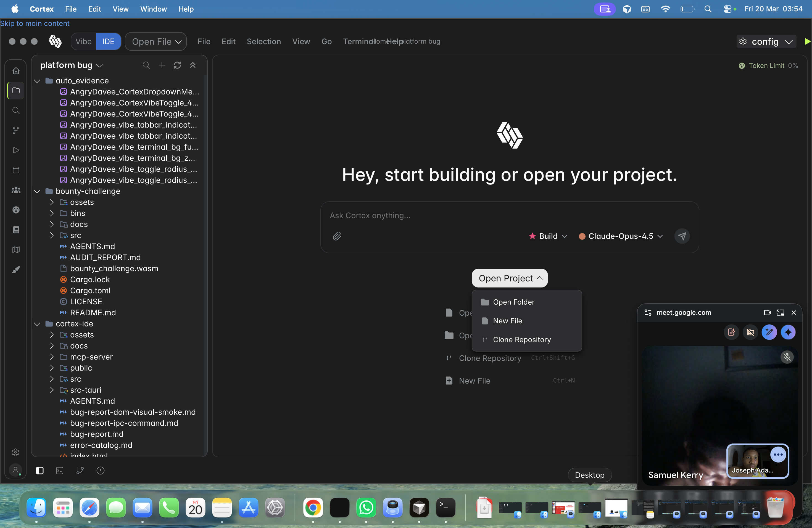
Task: Open the integrated terminal from the status bar
Action: [60, 471]
